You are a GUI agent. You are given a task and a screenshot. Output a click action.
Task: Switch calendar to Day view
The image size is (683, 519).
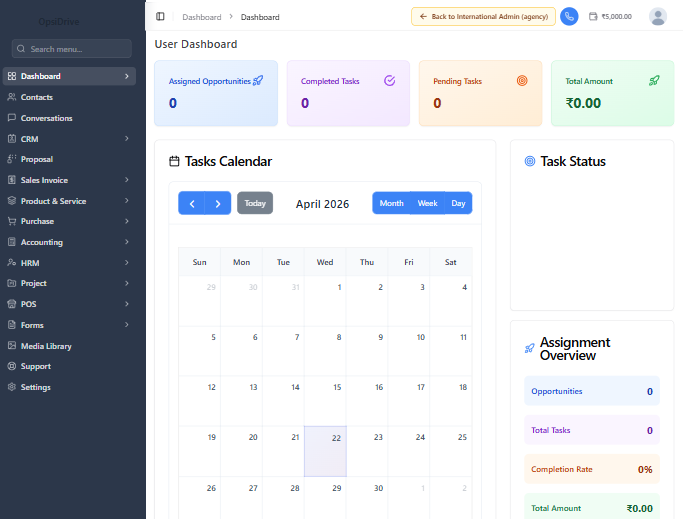[458, 203]
